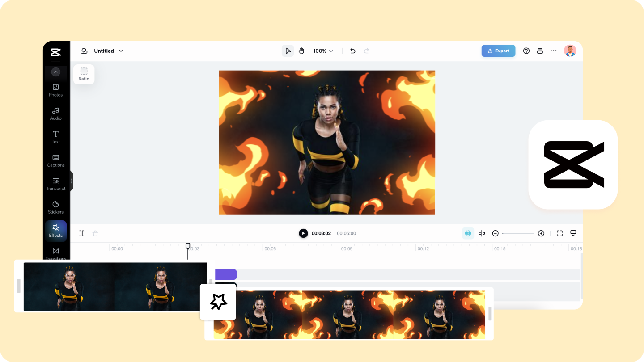Click the Export button
The width and height of the screenshot is (644, 362).
(498, 51)
